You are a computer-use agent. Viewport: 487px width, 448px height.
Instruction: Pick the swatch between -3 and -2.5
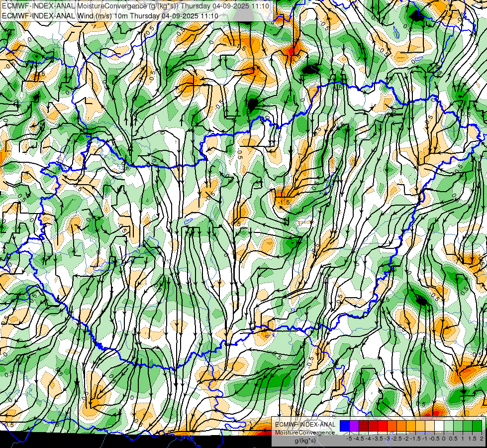point(392,426)
